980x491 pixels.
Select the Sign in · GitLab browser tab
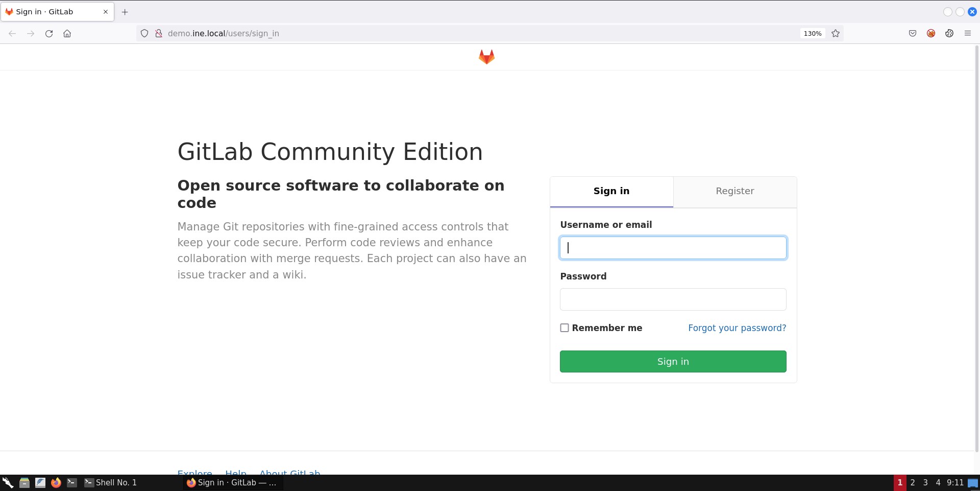[57, 12]
